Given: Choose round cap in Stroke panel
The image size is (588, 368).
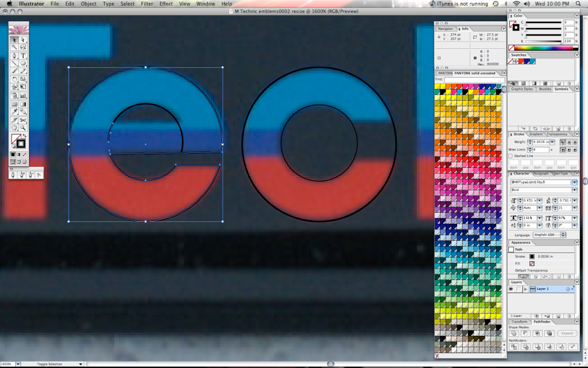Looking at the screenshot, I should (569, 142).
